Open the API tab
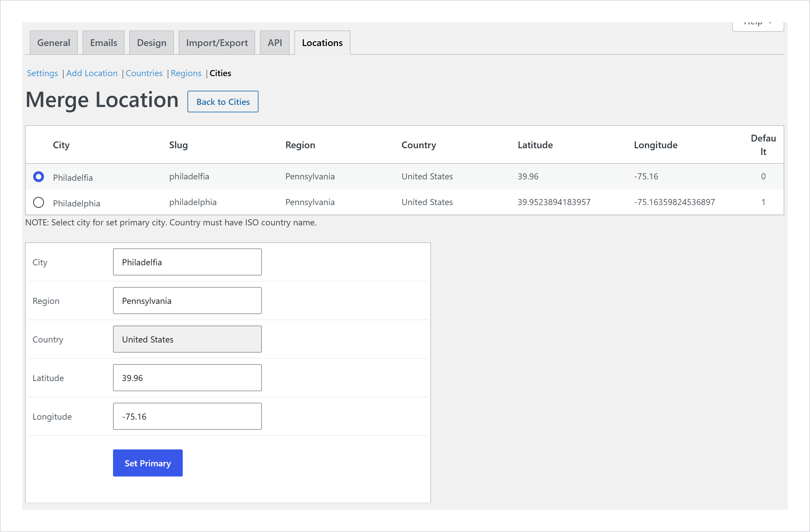The image size is (810, 532). click(275, 43)
